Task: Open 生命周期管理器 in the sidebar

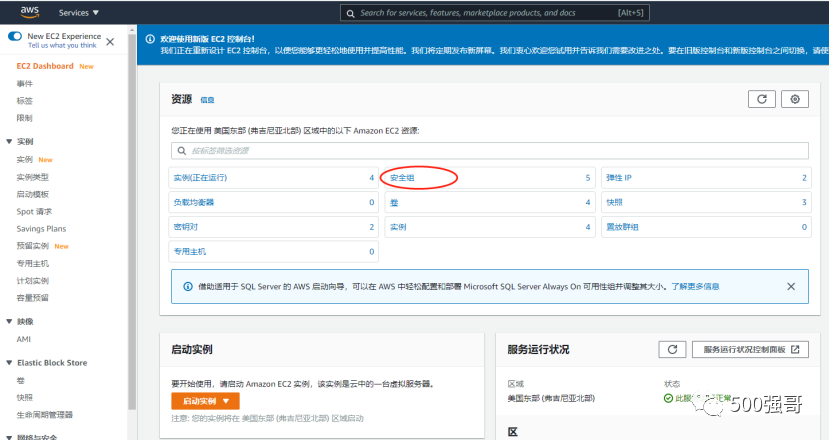Action: (x=44, y=415)
